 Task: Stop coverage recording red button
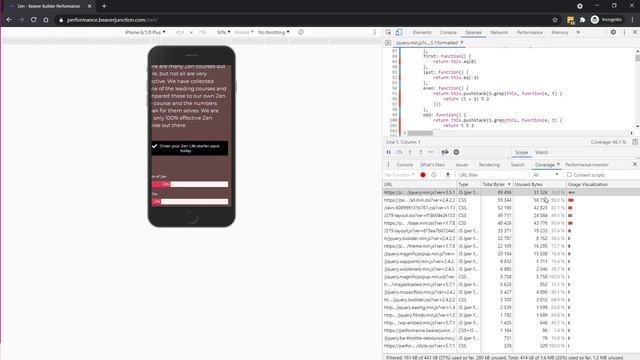[423, 175]
